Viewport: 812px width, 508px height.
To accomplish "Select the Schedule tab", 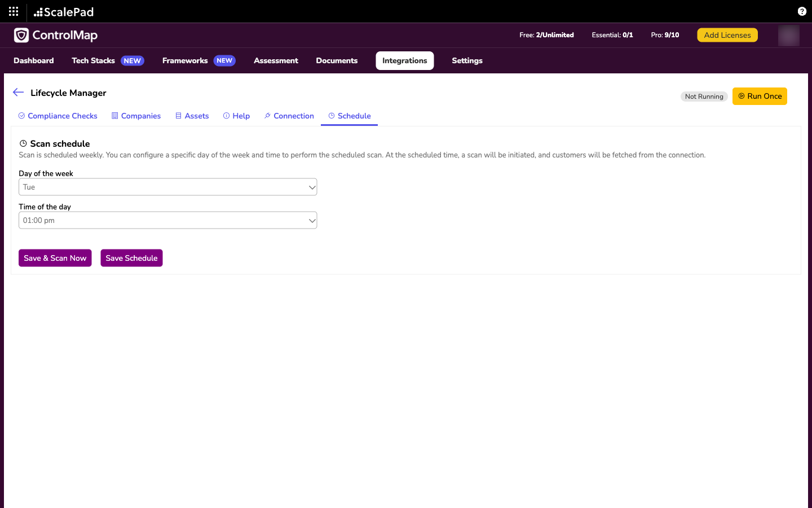I will [x=350, y=116].
